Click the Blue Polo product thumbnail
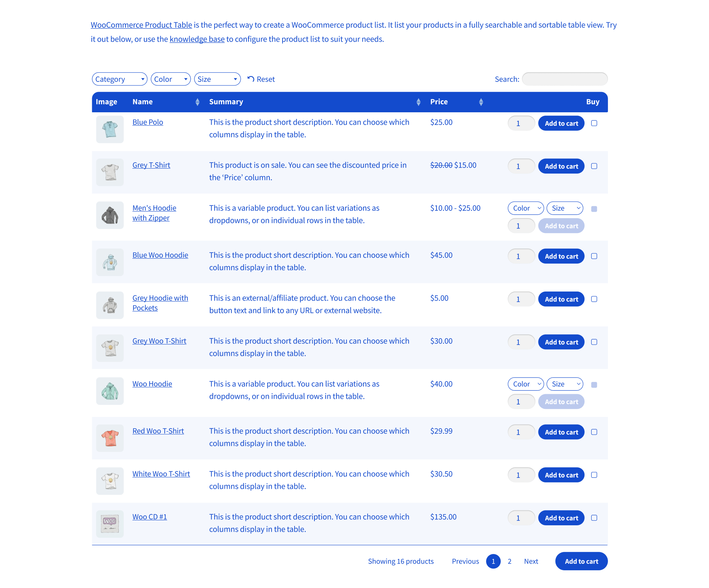This screenshot has width=709, height=588. pyautogui.click(x=110, y=129)
